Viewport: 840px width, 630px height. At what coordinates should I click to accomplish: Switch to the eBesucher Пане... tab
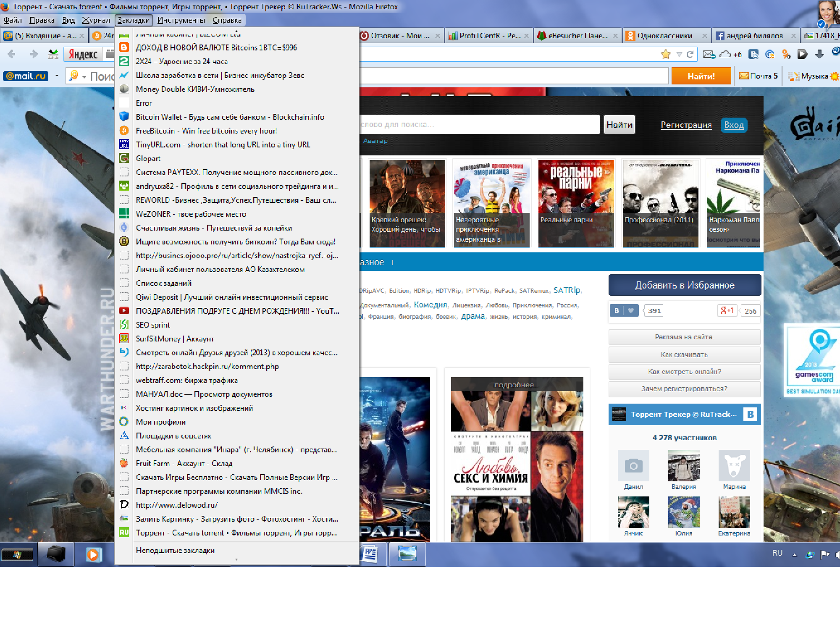click(x=578, y=36)
